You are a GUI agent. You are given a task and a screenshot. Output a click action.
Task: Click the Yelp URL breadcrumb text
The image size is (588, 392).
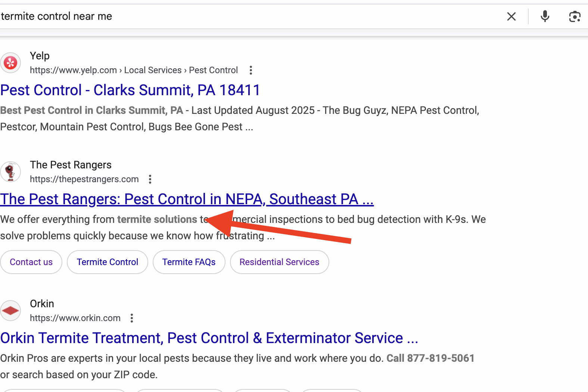coord(134,70)
